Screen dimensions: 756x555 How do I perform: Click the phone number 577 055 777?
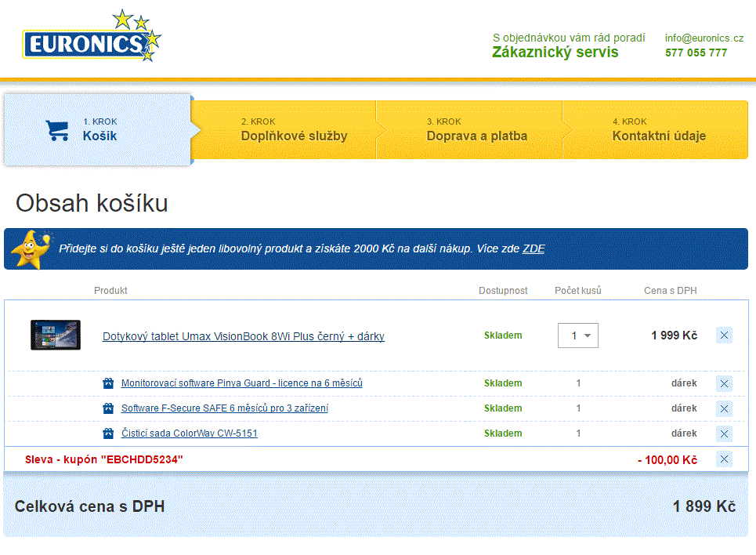click(696, 53)
